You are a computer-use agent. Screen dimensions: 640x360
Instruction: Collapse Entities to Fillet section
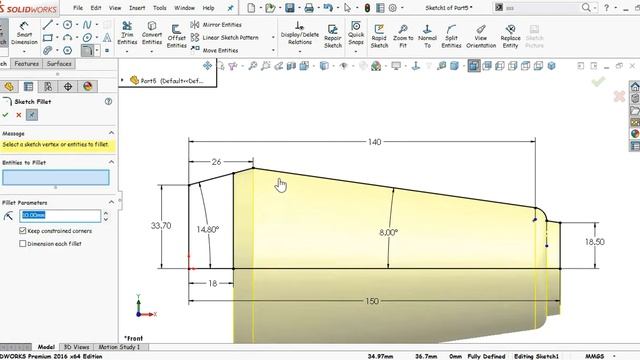pyautogui.click(x=111, y=162)
